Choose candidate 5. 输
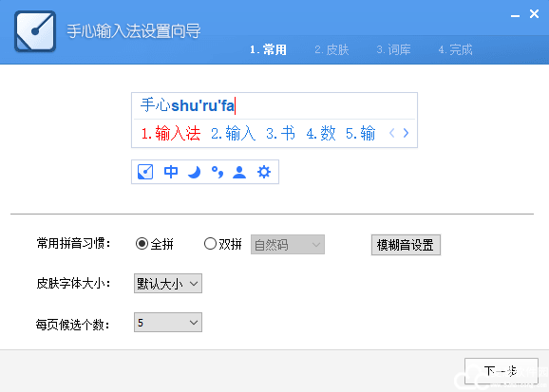This screenshot has height=392, width=549. coord(361,133)
